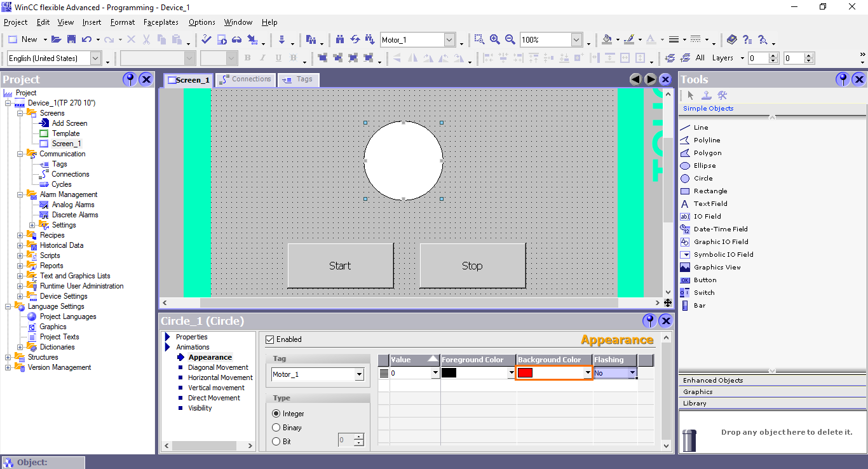This screenshot has width=868, height=469.
Task: Click the Stop button on the screen
Action: click(x=473, y=266)
